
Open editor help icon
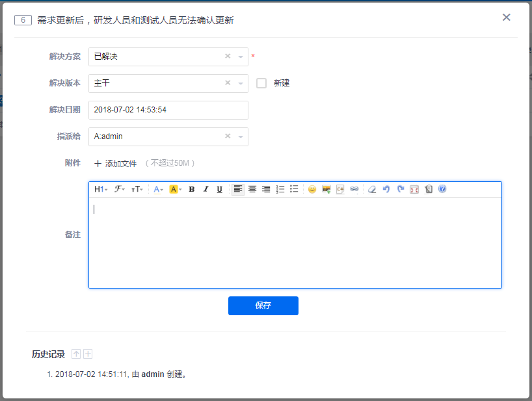442,189
